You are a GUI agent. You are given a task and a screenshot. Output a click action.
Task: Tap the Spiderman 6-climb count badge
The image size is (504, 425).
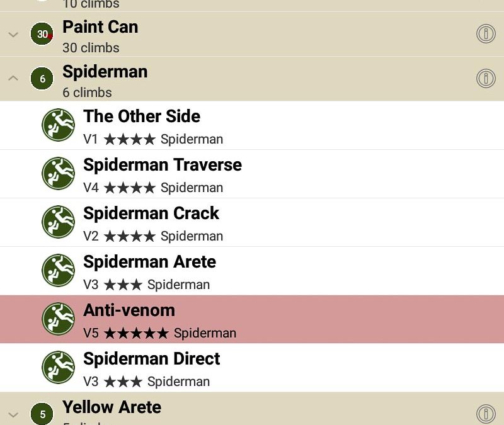click(42, 79)
